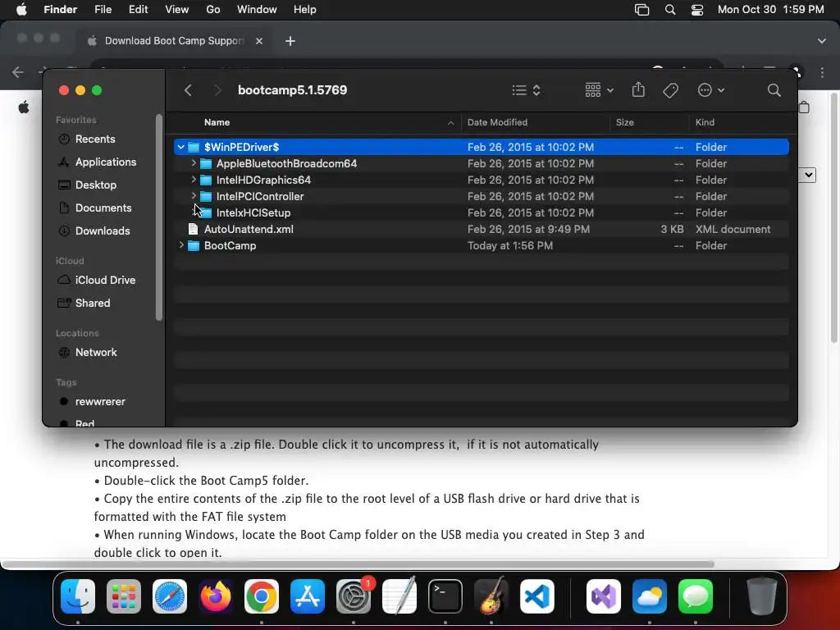
Task: Open the File menu
Action: [x=103, y=10]
